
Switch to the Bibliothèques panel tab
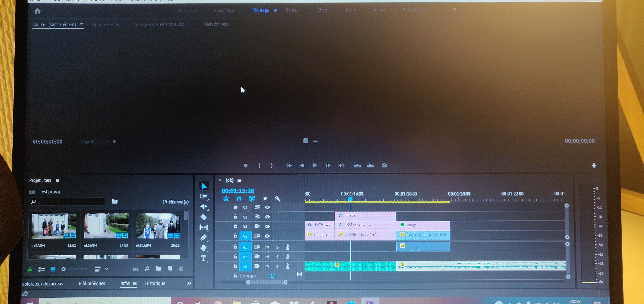tap(92, 283)
